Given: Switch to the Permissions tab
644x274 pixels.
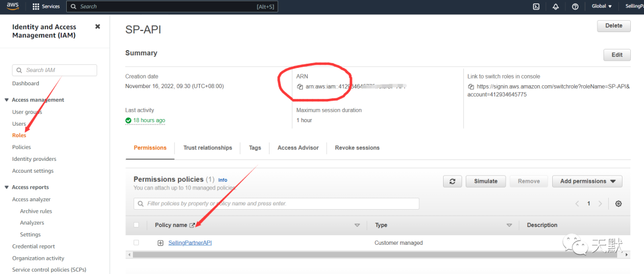Looking at the screenshot, I should coord(150,148).
